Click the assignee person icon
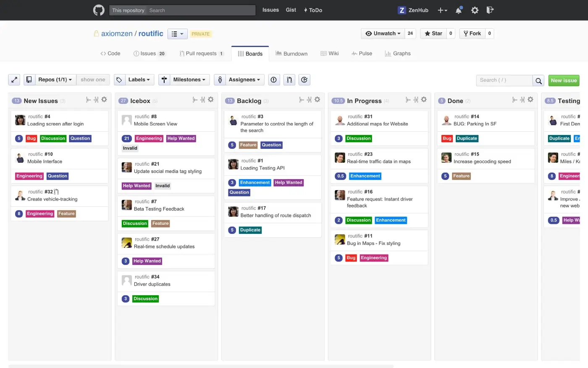Screen dimensions: 588x368 tap(220, 79)
